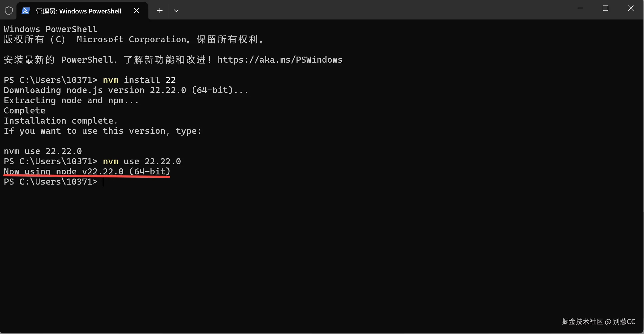
Task: Click the "Downloading node.js version 22.22.0" line
Action: (126, 90)
